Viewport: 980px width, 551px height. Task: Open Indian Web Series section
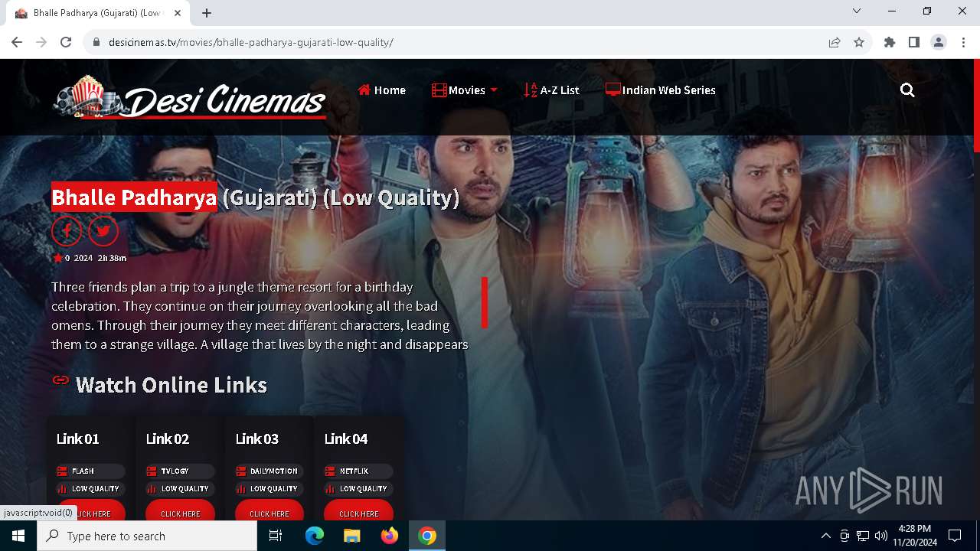661,90
